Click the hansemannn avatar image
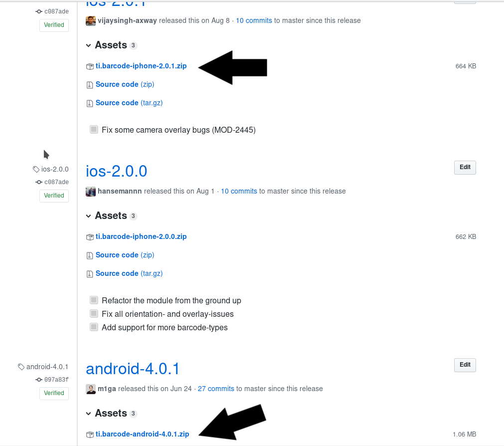504x446 pixels. [91, 192]
